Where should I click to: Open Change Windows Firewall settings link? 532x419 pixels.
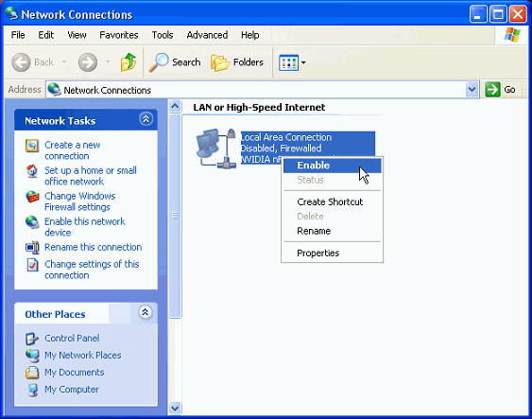(80, 201)
